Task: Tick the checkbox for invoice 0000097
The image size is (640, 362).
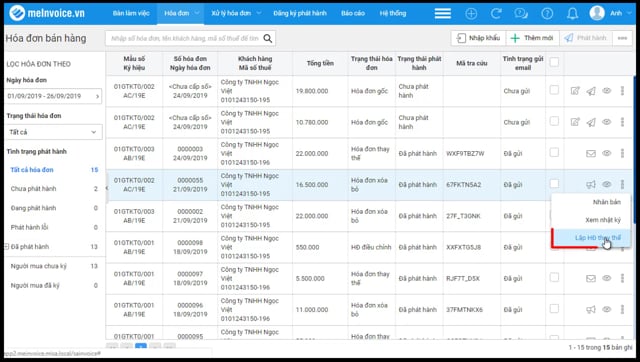Action: click(x=554, y=277)
